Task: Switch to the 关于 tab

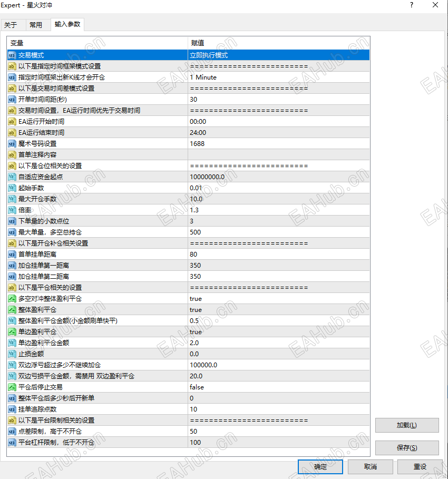Action: (11, 25)
